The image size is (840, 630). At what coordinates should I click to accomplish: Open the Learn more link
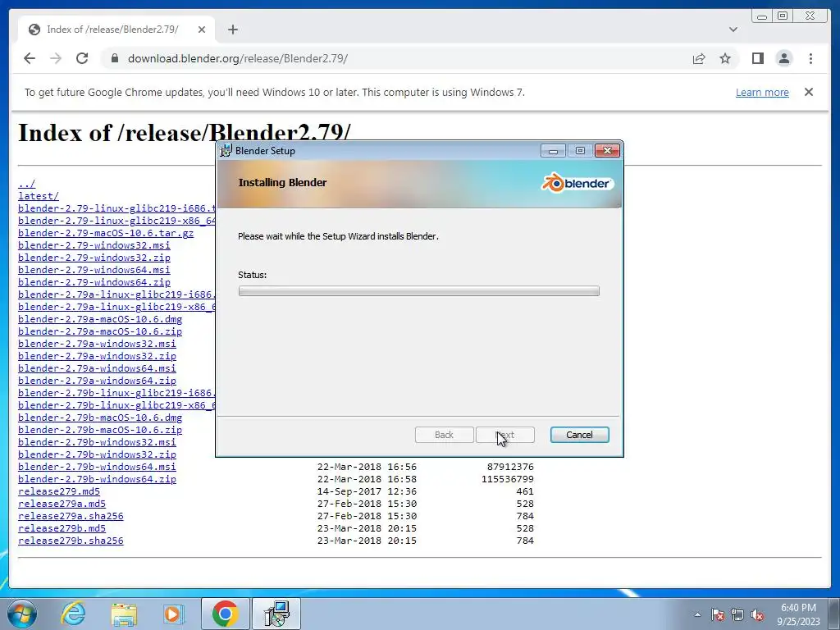pyautogui.click(x=762, y=92)
